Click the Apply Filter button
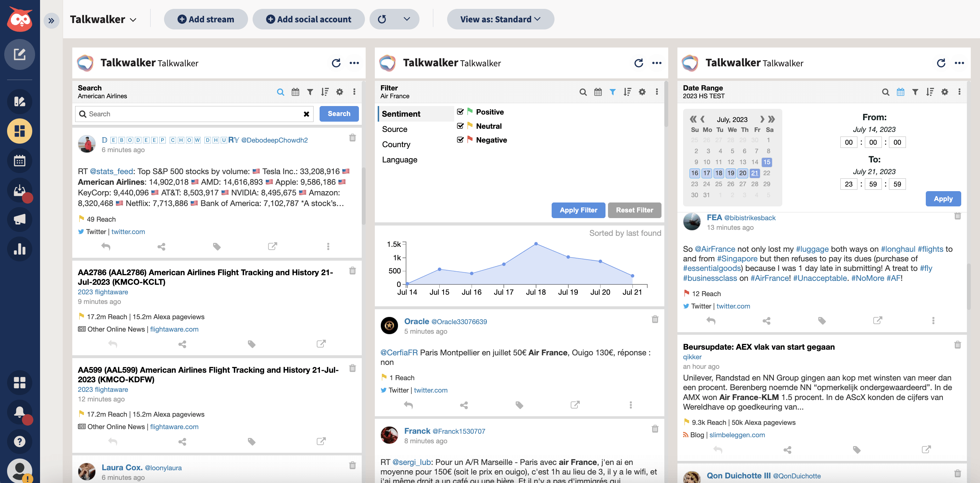 (578, 210)
